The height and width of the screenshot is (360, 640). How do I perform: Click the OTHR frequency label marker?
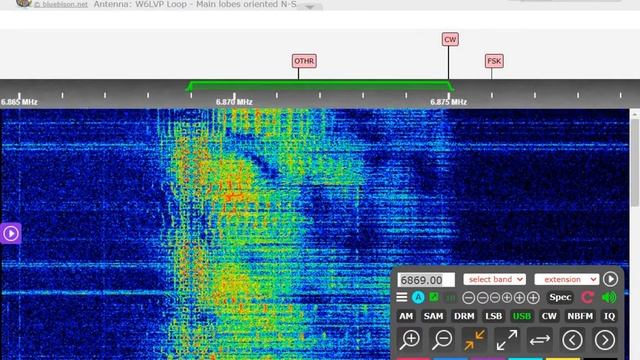coord(304,61)
